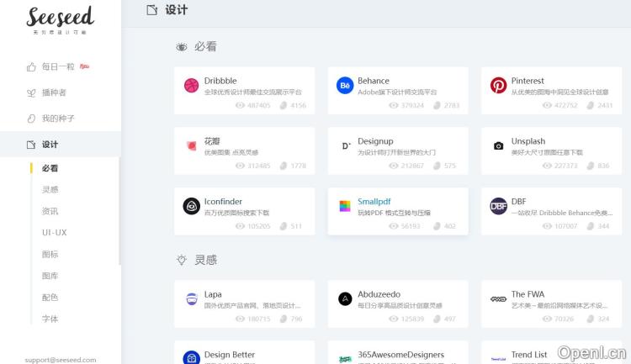The image size is (631, 364).
Task: Click the Seeseed logo at top left
Action: pos(60,18)
